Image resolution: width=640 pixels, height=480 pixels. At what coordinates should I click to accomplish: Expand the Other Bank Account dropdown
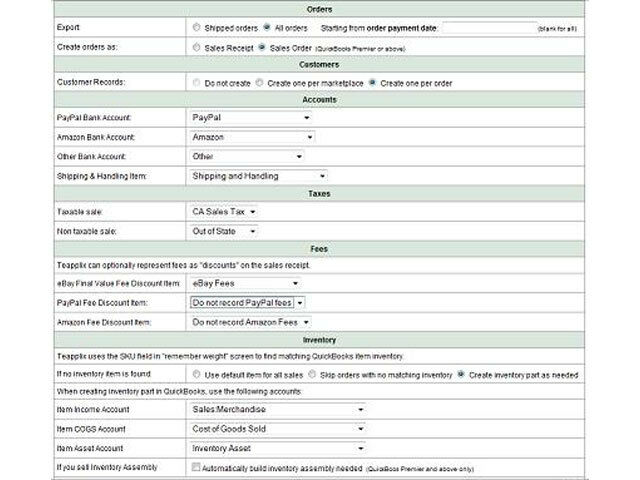pos(246,156)
